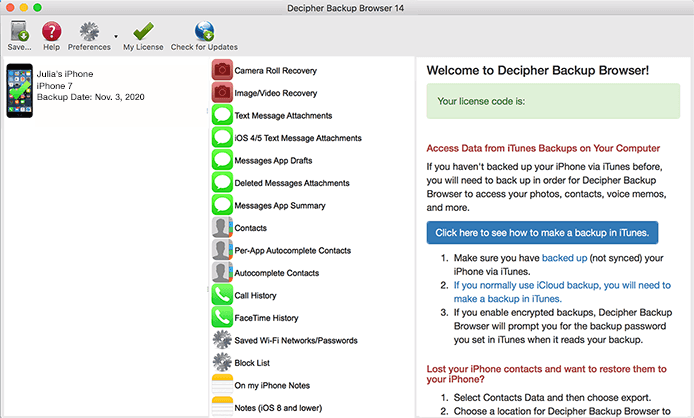Screen dimensions: 694x418
Task: Select the "Camera Roll Recovery" text row
Action: click(276, 70)
